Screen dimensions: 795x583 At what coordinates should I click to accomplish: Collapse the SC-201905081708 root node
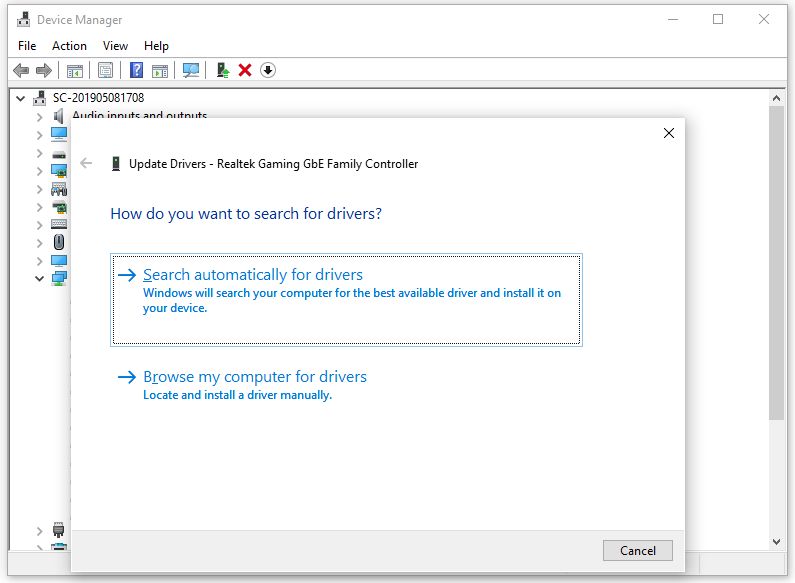coord(20,98)
